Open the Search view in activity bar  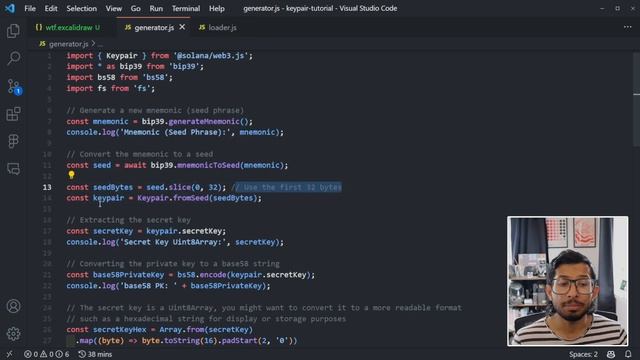tap(13, 58)
